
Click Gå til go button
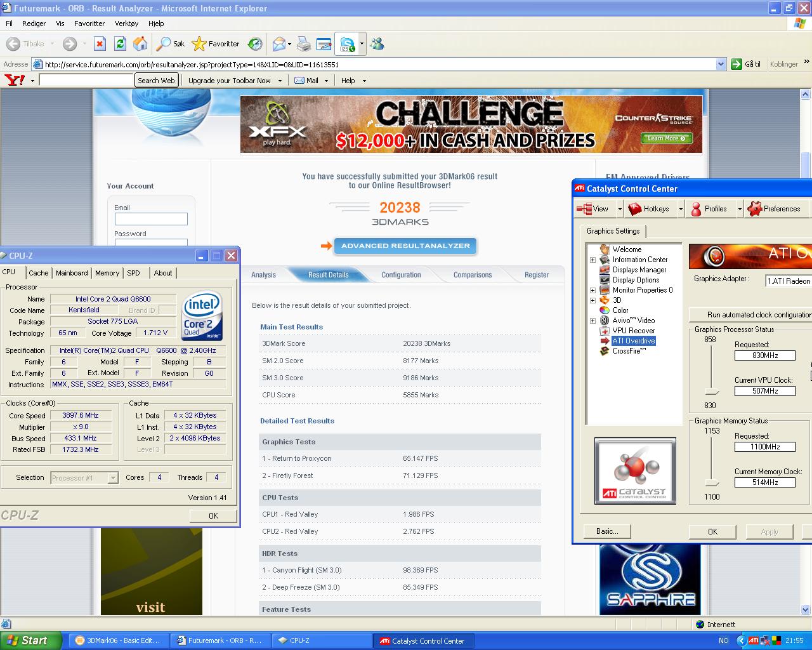(745, 64)
